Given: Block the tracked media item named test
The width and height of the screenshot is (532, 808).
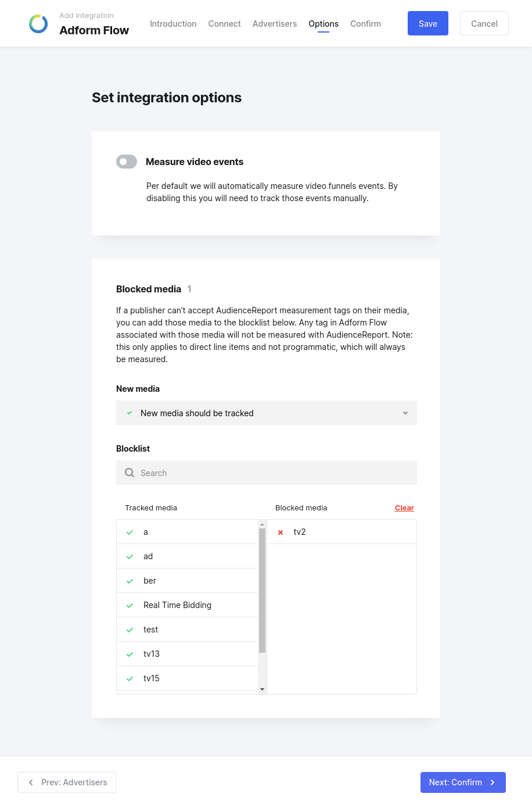Looking at the screenshot, I should pyautogui.click(x=187, y=630).
